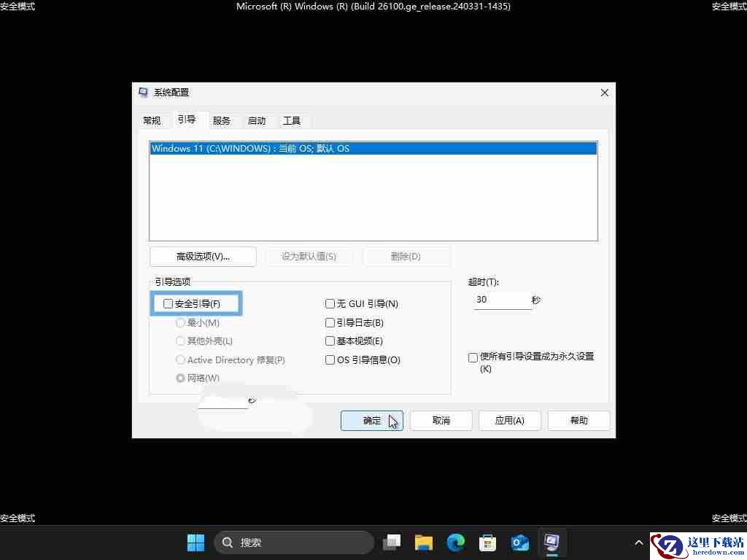
Task: Click the 设为默认值(S) button
Action: click(309, 257)
